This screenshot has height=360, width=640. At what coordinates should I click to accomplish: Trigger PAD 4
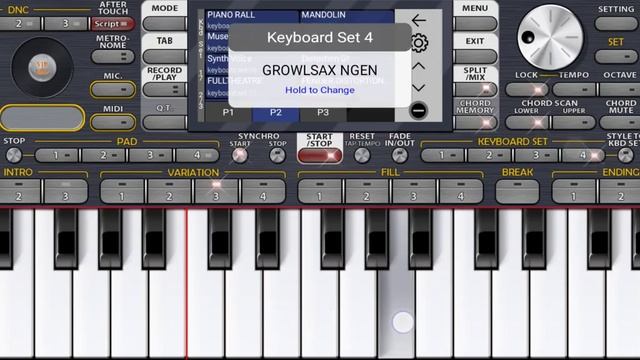[197, 156]
